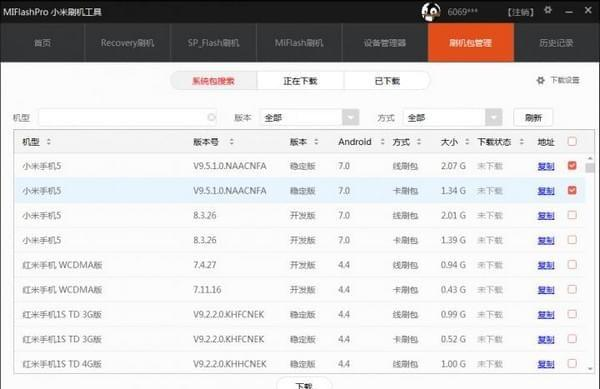Copy link for 红米手机 WCDMA版 0.94 G
This screenshot has height=389, width=600.
(546, 265)
